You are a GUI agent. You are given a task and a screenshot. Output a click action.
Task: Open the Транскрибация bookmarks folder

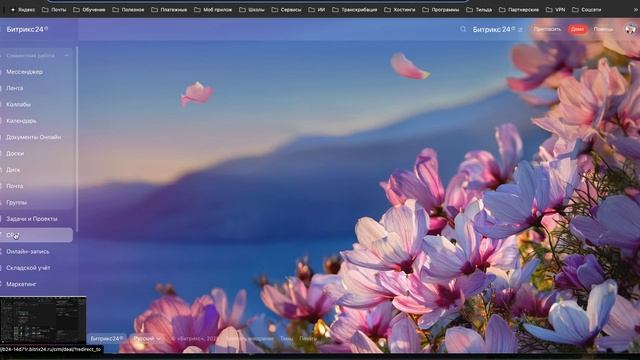[x=355, y=9]
